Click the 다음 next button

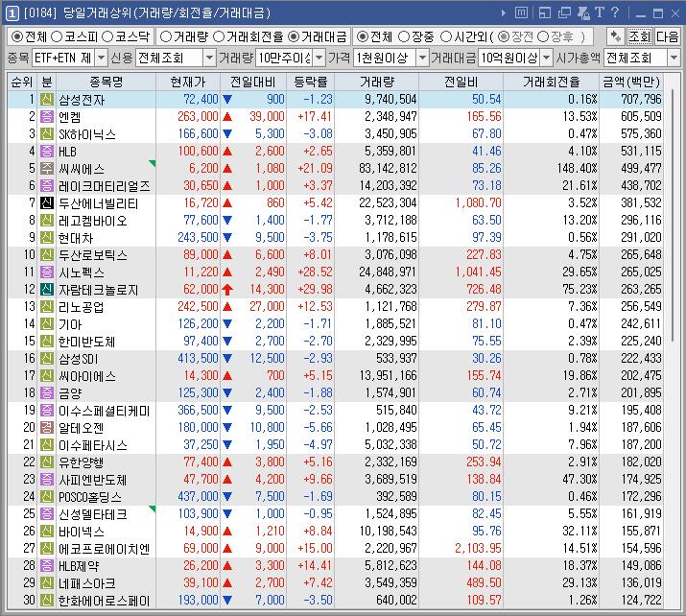pyautogui.click(x=668, y=36)
